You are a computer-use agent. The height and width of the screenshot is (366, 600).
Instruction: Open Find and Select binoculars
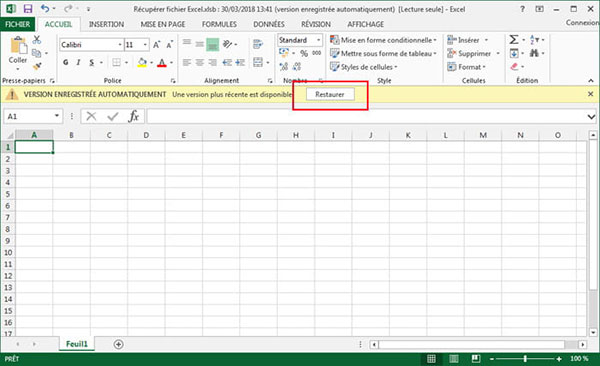(x=534, y=53)
